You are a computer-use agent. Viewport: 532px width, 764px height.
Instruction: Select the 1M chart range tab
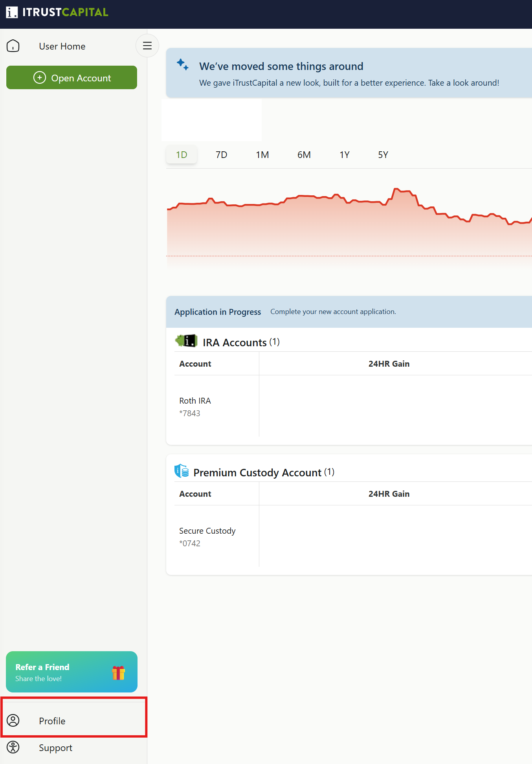262,155
